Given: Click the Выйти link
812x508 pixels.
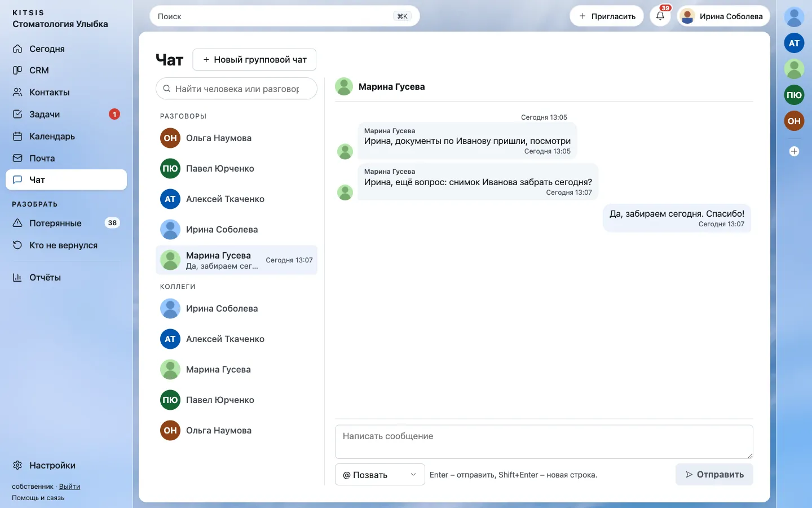Looking at the screenshot, I should pos(69,487).
